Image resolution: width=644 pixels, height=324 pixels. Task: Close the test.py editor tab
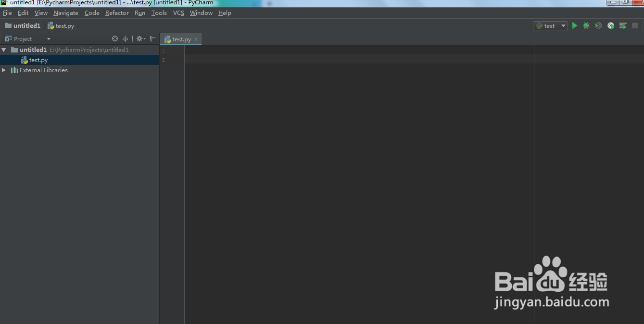click(196, 39)
